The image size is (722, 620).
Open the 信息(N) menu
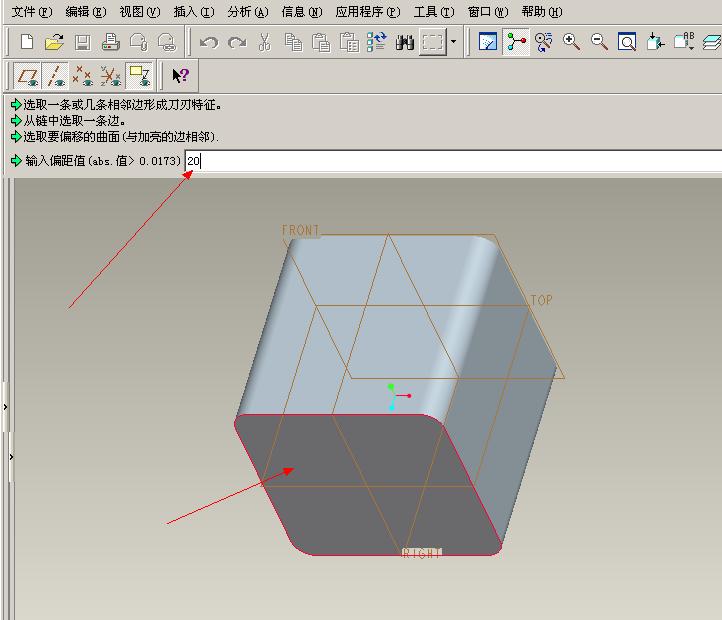pyautogui.click(x=302, y=12)
